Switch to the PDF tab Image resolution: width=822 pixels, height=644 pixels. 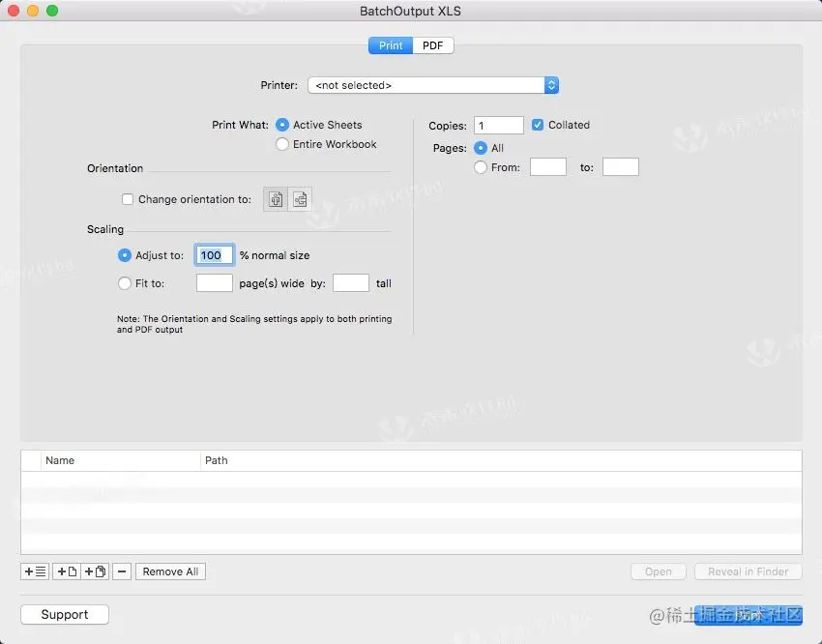tap(433, 45)
